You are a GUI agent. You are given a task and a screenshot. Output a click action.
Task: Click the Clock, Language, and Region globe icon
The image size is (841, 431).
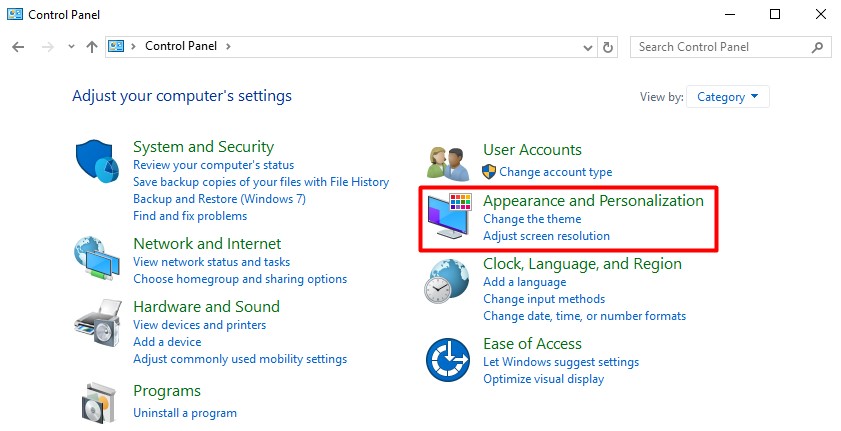(448, 281)
